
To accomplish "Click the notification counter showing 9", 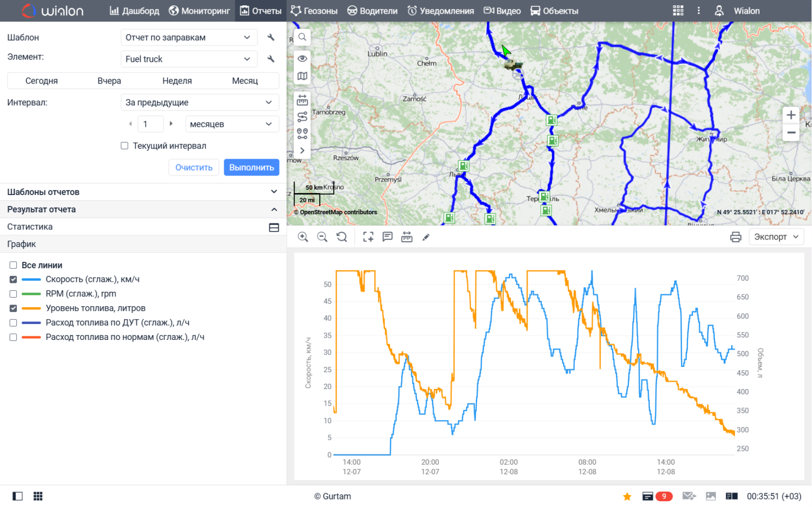I will pos(663,496).
